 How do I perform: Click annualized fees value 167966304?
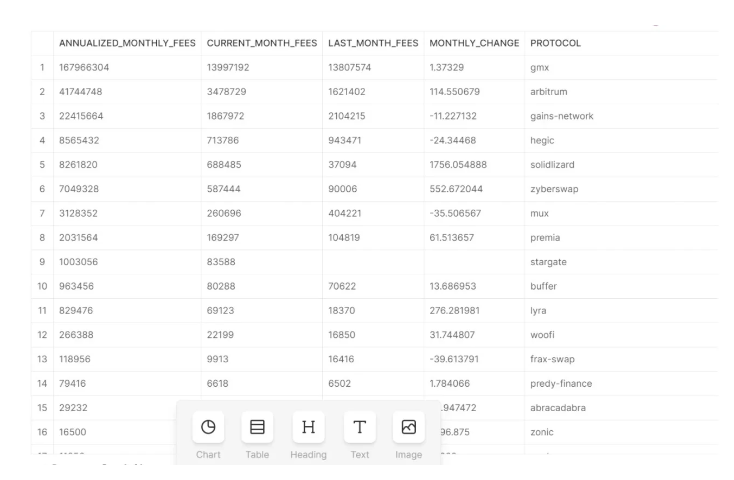[84, 67]
